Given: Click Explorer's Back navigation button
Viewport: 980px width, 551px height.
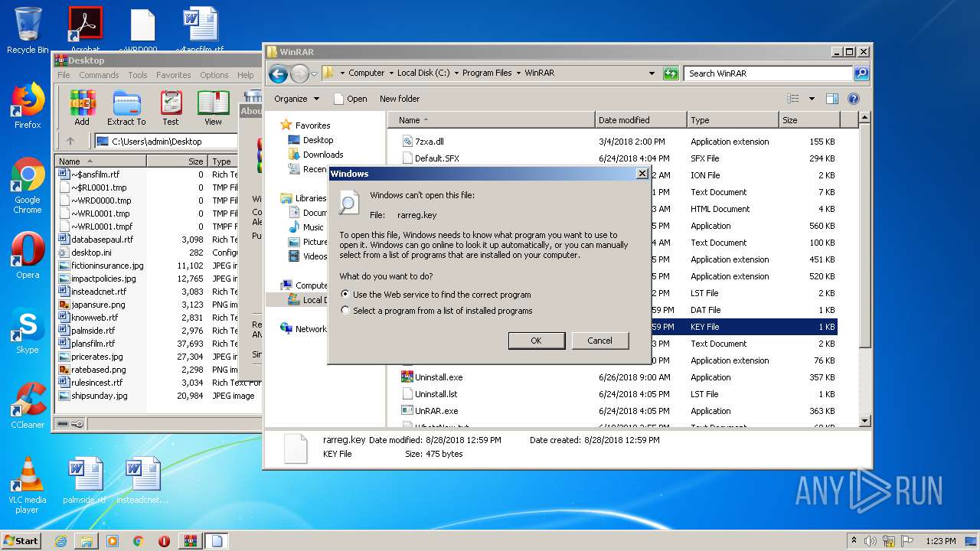Looking at the screenshot, I should click(x=279, y=73).
